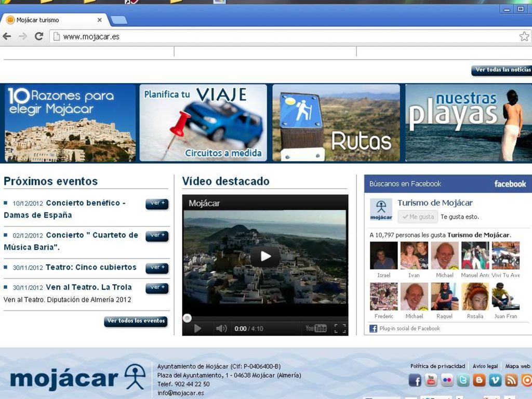This screenshot has height=399, width=532.
Task: Click the facebook logo in the widget header
Action: (x=510, y=184)
